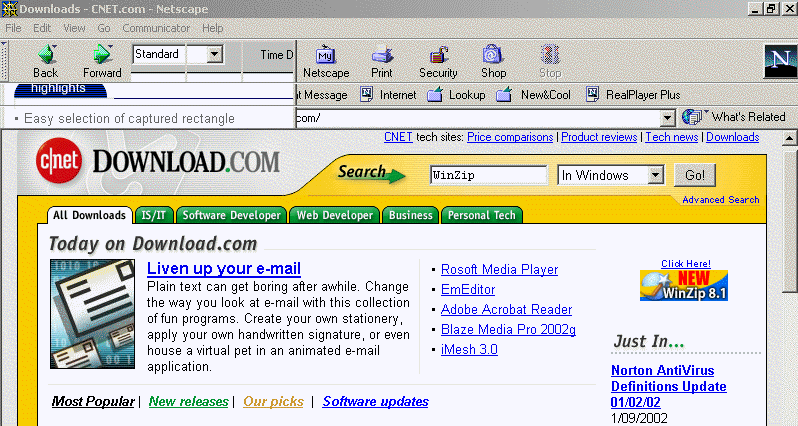Image resolution: width=798 pixels, height=426 pixels.
Task: Click the location URL field
Action: [x=478, y=118]
